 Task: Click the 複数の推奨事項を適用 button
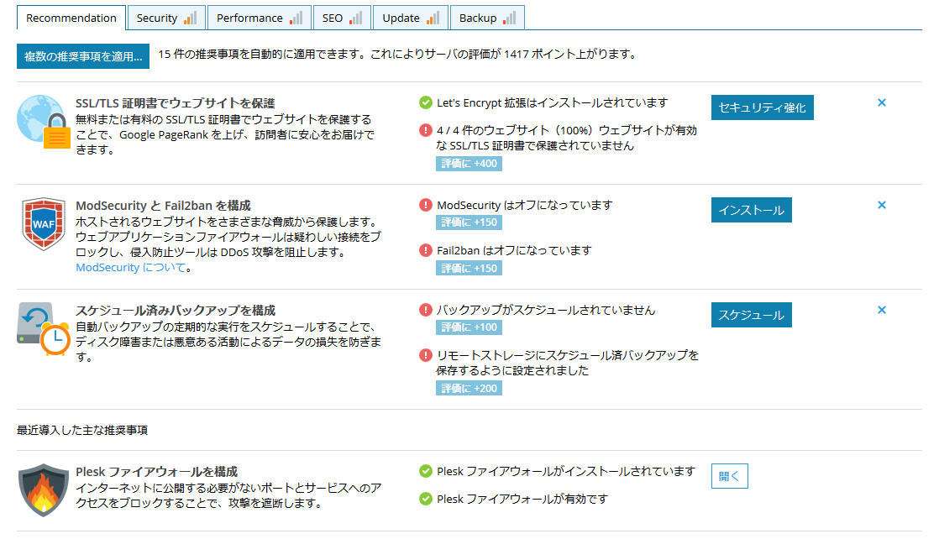click(83, 56)
